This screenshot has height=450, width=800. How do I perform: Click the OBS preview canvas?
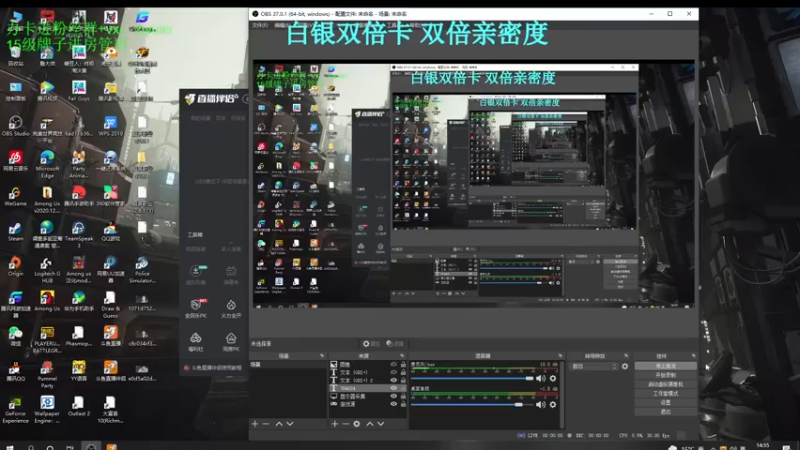(473, 184)
